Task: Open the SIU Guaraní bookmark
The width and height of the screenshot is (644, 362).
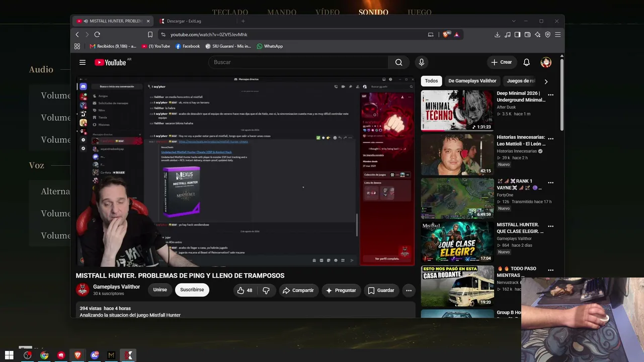Action: pyautogui.click(x=228, y=46)
